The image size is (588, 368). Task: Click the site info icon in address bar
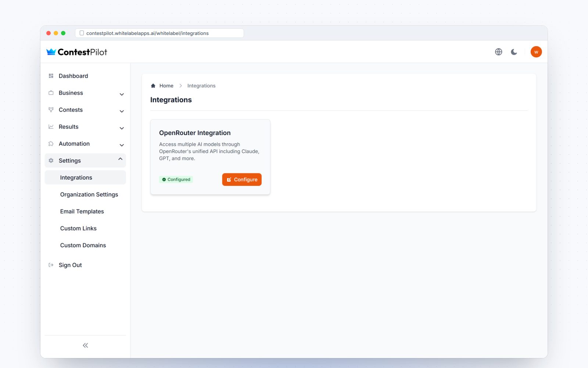tap(82, 33)
